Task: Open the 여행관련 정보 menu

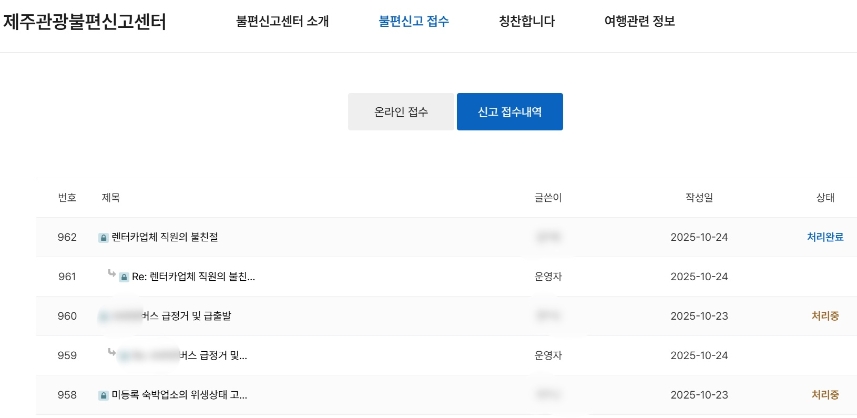Action: pyautogui.click(x=640, y=21)
